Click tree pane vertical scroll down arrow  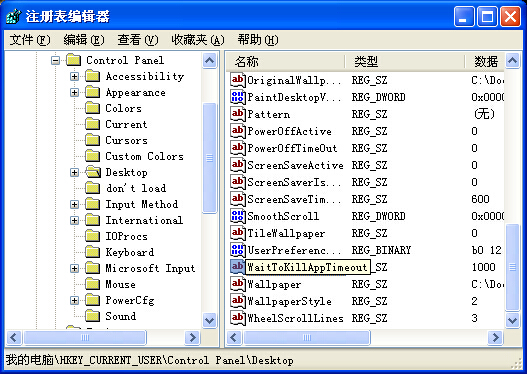click(x=210, y=320)
